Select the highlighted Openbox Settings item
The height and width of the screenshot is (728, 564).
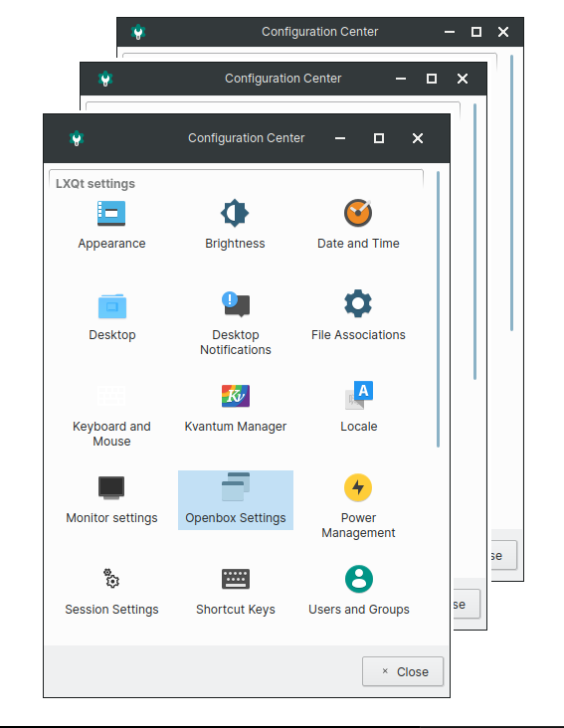[236, 500]
